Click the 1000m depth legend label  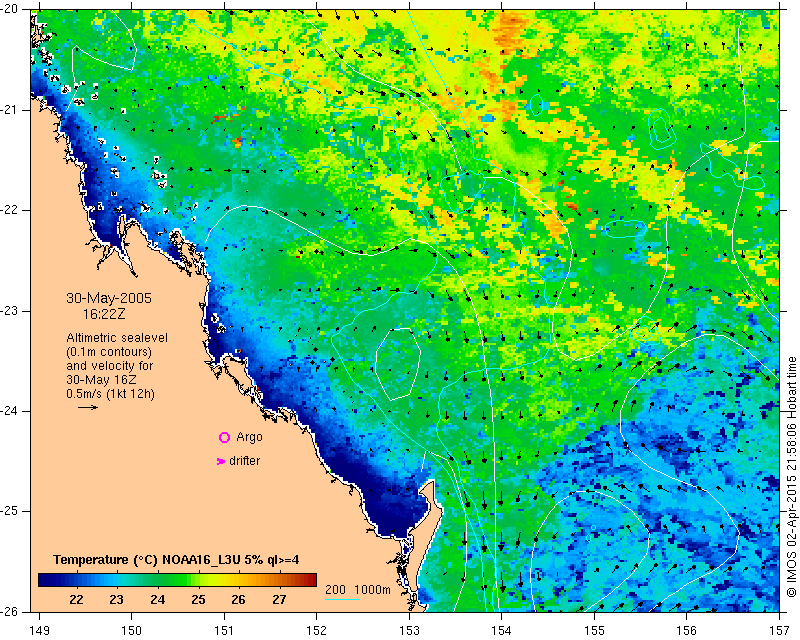tap(372, 589)
